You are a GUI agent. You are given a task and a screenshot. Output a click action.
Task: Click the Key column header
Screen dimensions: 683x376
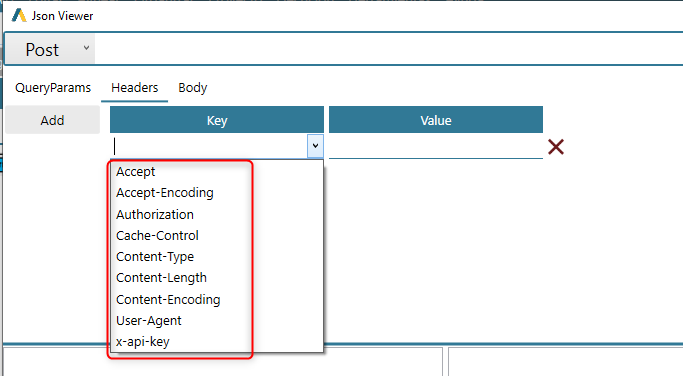coord(217,120)
